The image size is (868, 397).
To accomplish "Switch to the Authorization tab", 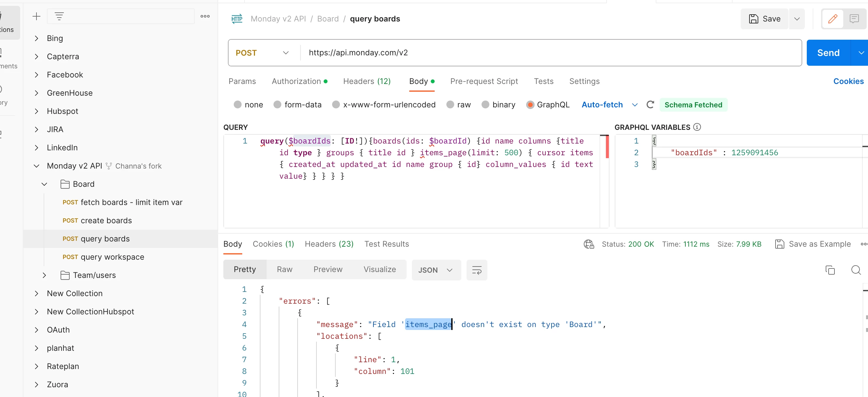I will 299,81.
